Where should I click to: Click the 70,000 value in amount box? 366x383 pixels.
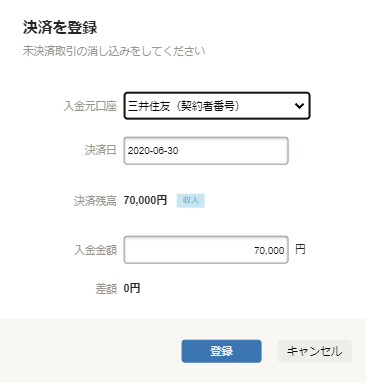pyautogui.click(x=269, y=250)
